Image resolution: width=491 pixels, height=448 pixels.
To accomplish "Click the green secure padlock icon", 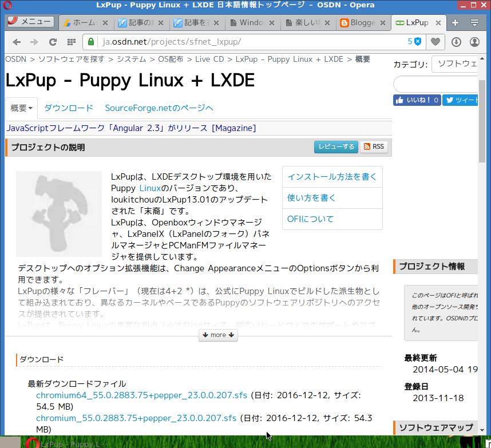I will [91, 42].
